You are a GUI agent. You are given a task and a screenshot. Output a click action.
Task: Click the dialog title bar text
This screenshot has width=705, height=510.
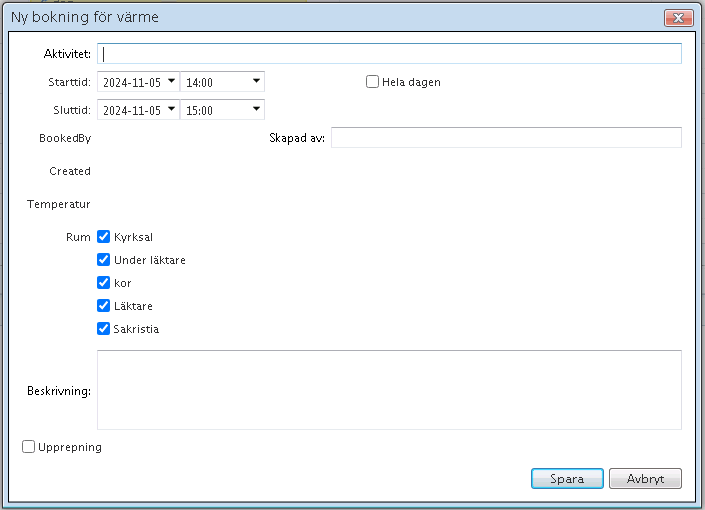84,18
